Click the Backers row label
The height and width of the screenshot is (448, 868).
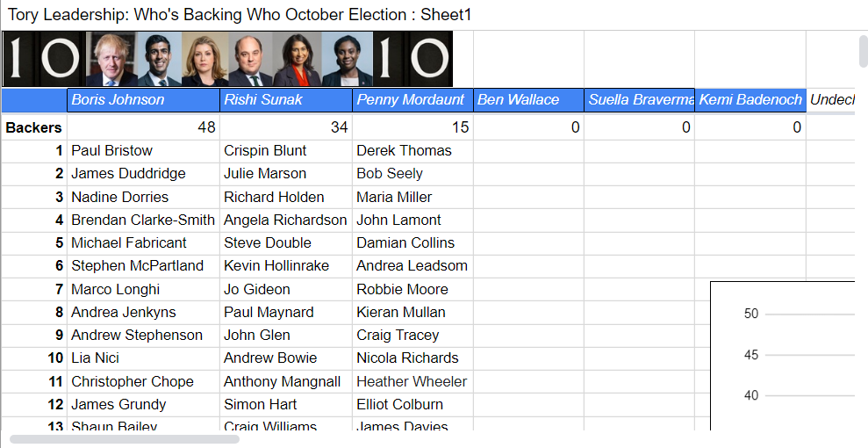pyautogui.click(x=34, y=128)
